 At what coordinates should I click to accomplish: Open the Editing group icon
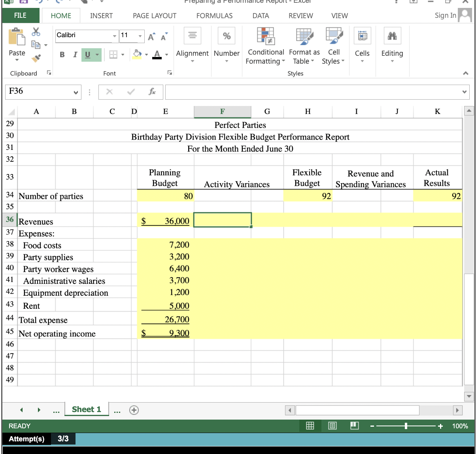[x=392, y=36]
